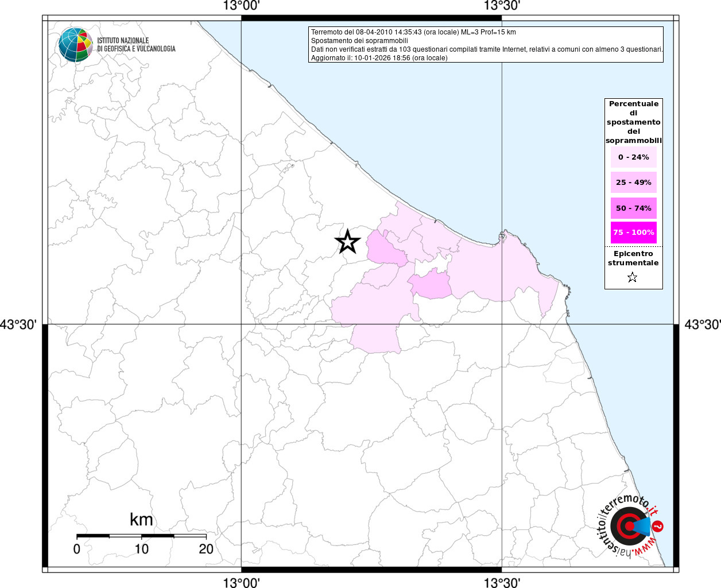Viewport: 721px width, 588px height.
Task: Click 'Spostamento dei soprammobili' subtitle
Action: tap(359, 41)
